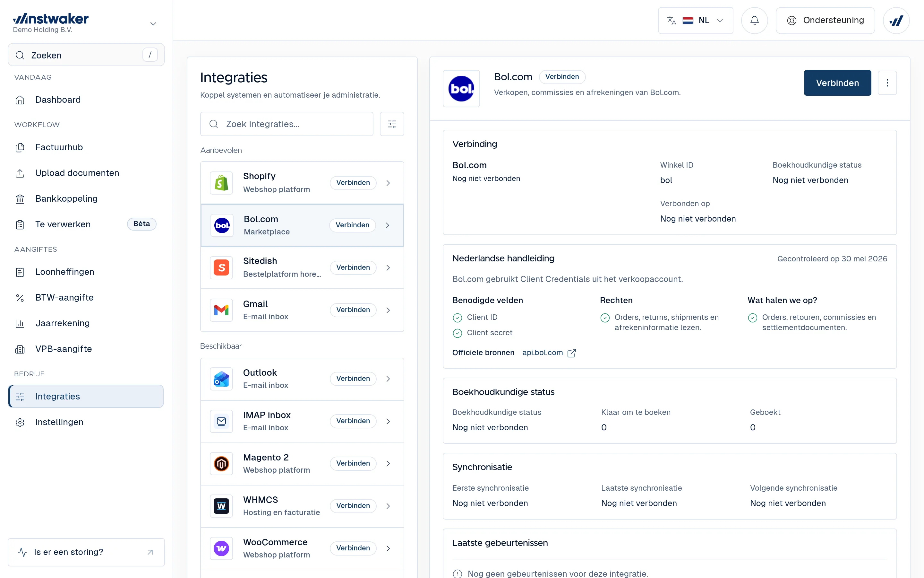Click the Magento 2 logo icon
This screenshot has width=924, height=578.
221,464
